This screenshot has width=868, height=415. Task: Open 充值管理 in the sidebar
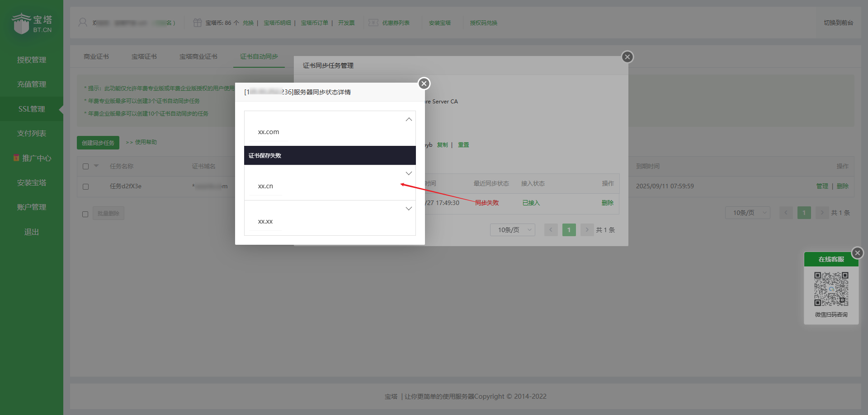click(x=32, y=84)
